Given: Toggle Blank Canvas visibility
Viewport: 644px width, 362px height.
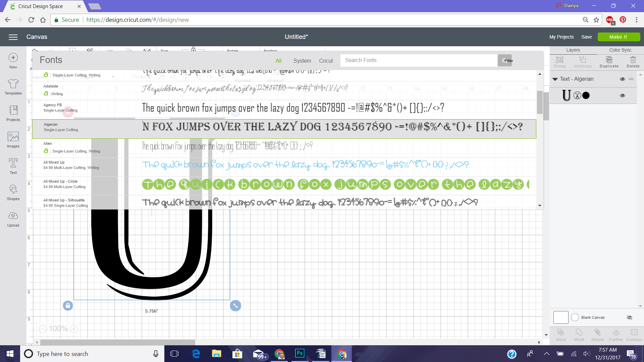Looking at the screenshot, I should [630, 317].
